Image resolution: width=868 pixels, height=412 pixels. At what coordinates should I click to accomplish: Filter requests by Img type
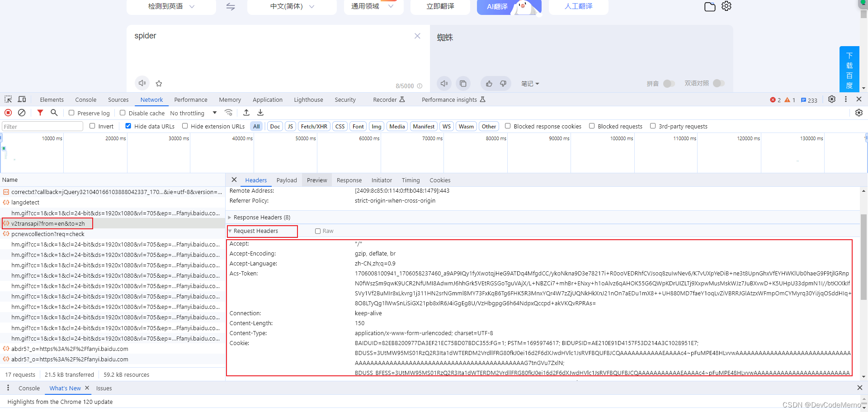[377, 127]
